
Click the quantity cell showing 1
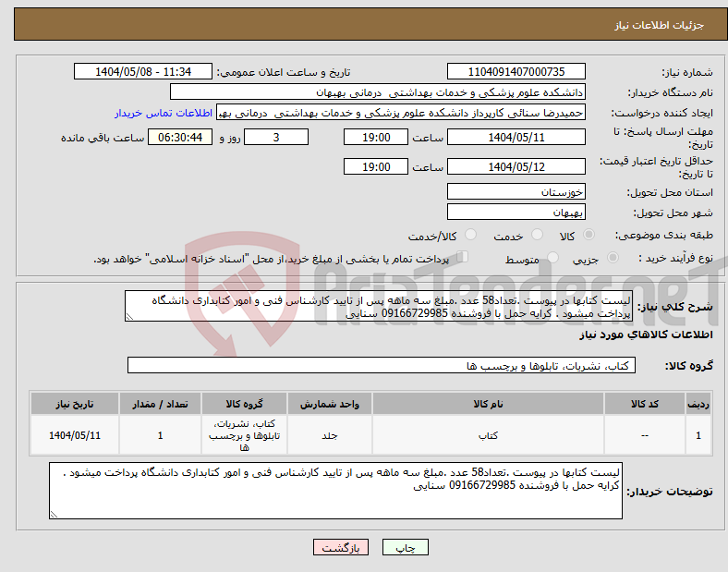click(160, 435)
